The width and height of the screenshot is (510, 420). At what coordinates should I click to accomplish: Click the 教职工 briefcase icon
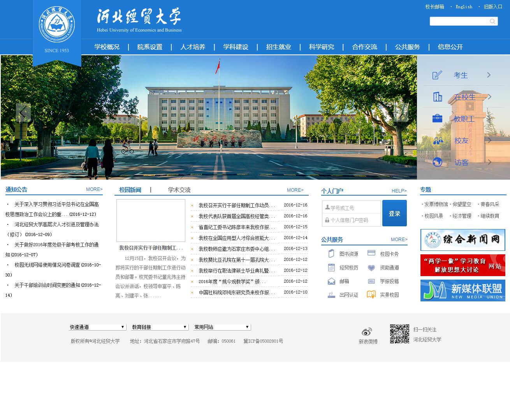[437, 118]
